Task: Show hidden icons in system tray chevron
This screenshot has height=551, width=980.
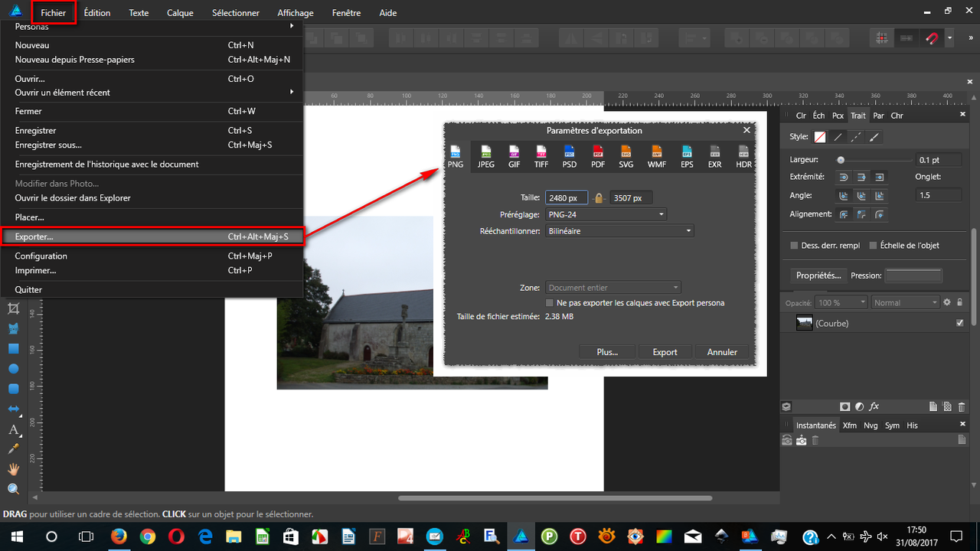Action: tap(831, 536)
